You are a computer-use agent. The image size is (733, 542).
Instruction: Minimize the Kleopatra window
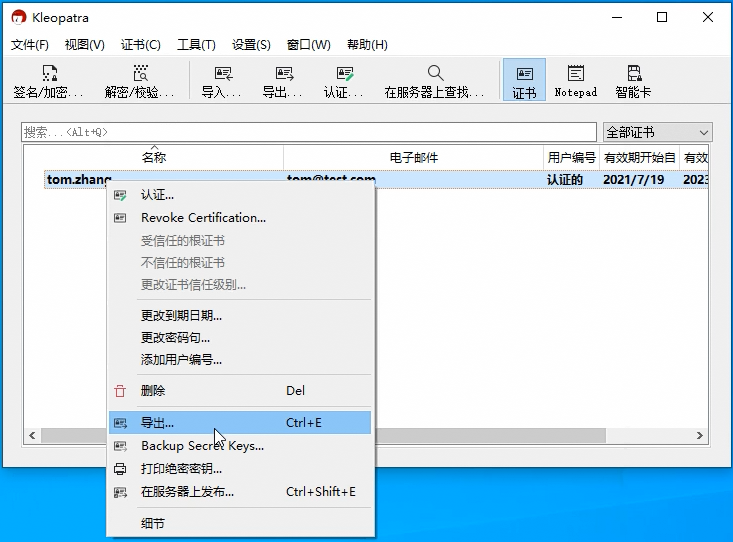pos(617,17)
